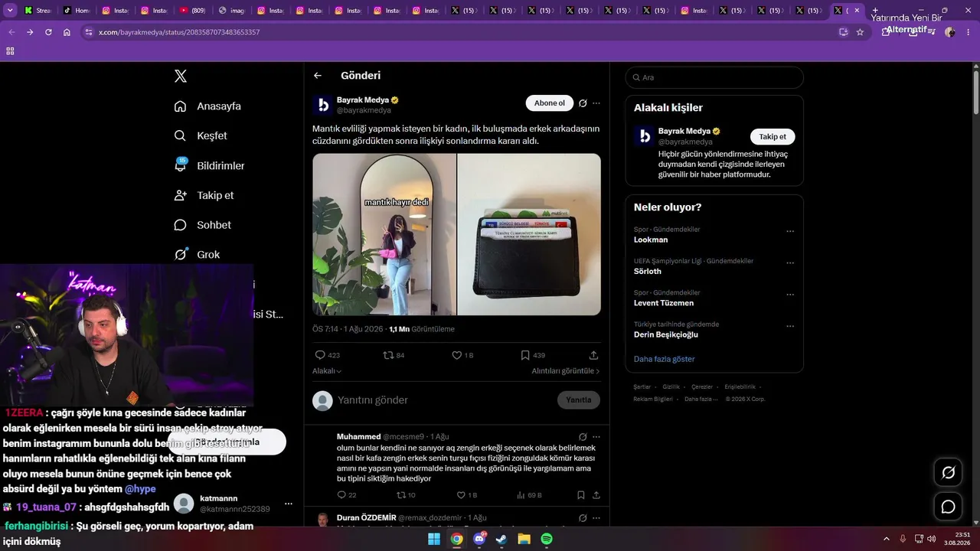Click the Abone ol button
Viewport: 980px width, 551px height.
click(x=550, y=103)
